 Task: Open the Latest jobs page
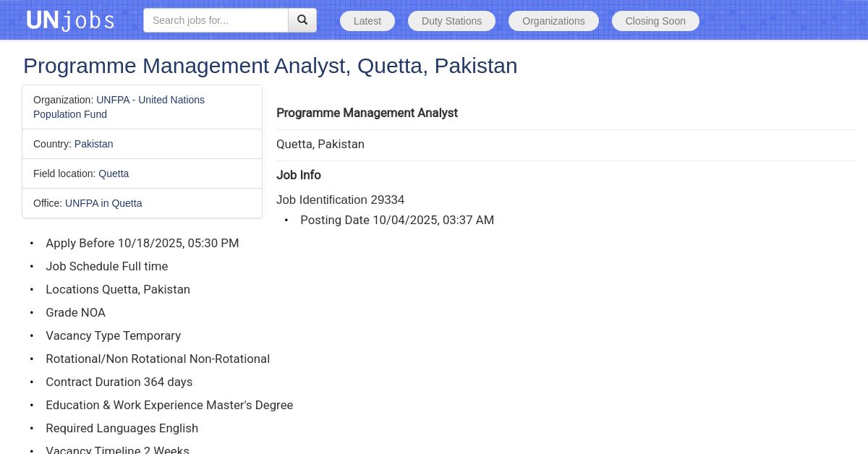[x=367, y=21]
